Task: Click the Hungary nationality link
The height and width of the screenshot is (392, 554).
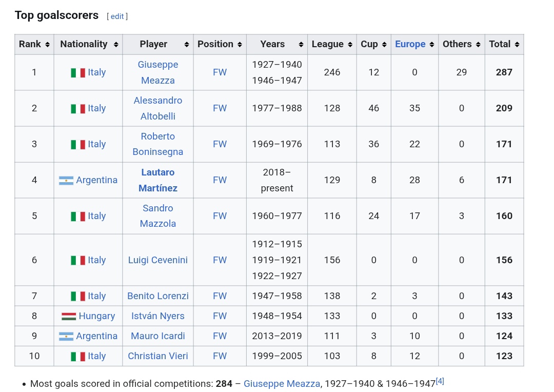Action: (96, 316)
